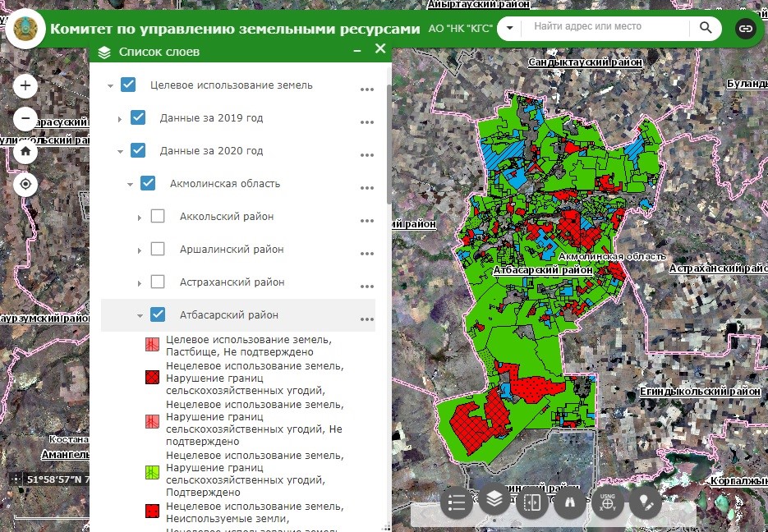Open the search source dropdown arrow

pyautogui.click(x=509, y=27)
